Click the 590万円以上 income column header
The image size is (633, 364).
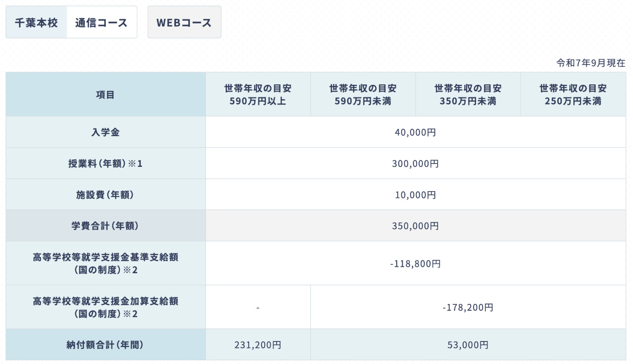(258, 94)
